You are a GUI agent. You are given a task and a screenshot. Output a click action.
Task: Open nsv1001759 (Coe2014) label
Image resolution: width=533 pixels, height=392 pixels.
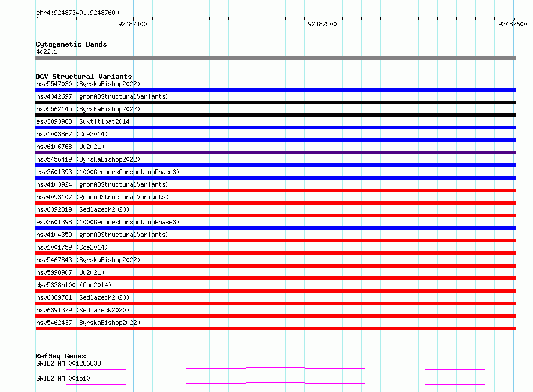(72, 247)
